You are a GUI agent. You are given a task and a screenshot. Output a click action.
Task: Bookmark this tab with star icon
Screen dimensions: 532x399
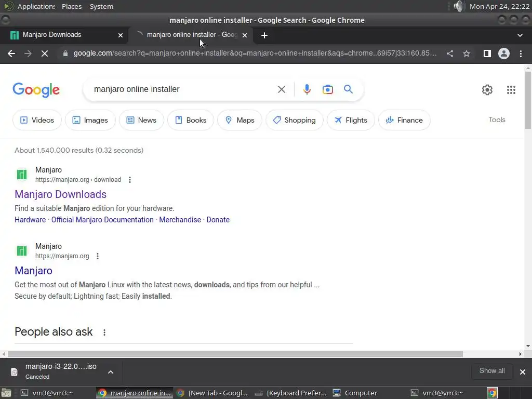point(467,54)
